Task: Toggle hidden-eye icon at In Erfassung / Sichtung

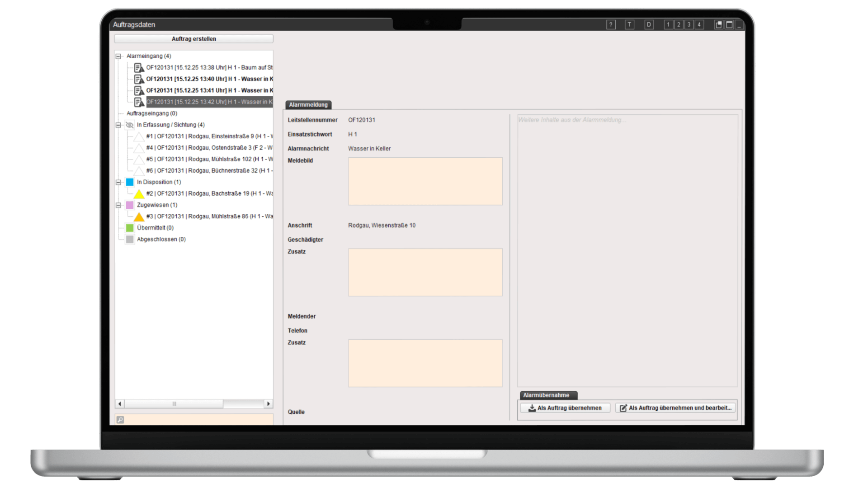Action: click(130, 125)
